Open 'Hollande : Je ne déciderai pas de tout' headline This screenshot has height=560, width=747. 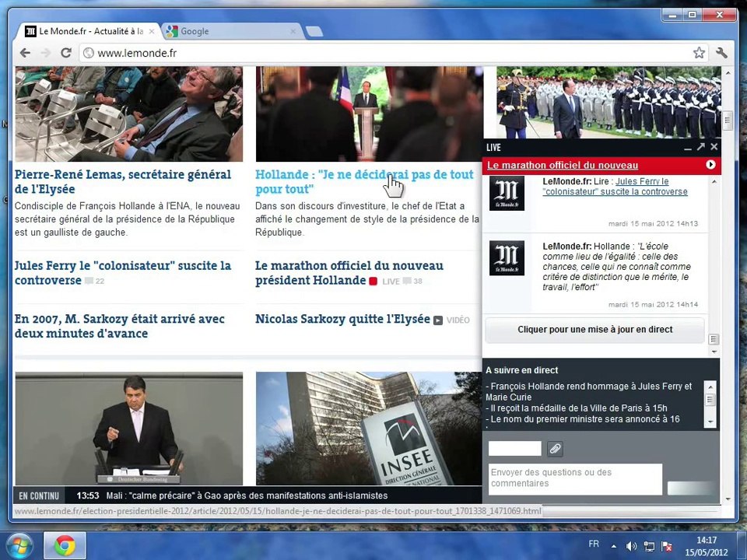364,181
